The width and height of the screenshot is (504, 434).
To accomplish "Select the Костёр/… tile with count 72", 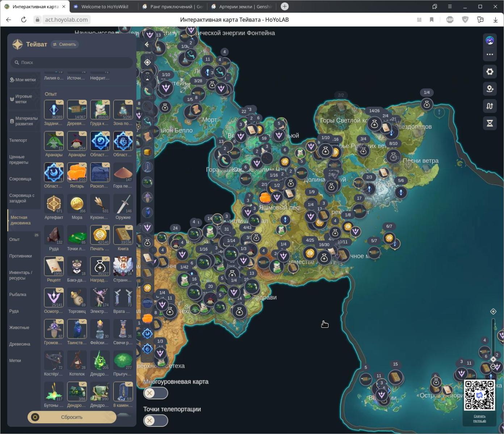I will click(x=54, y=360).
